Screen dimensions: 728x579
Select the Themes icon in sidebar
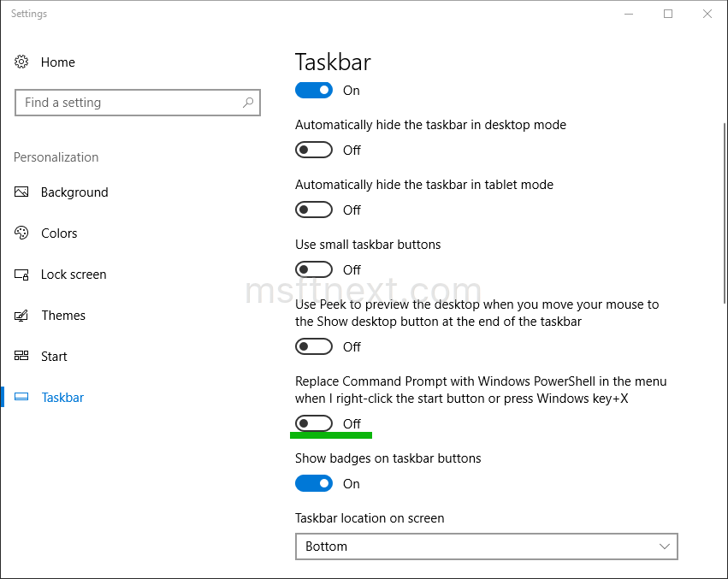(21, 315)
